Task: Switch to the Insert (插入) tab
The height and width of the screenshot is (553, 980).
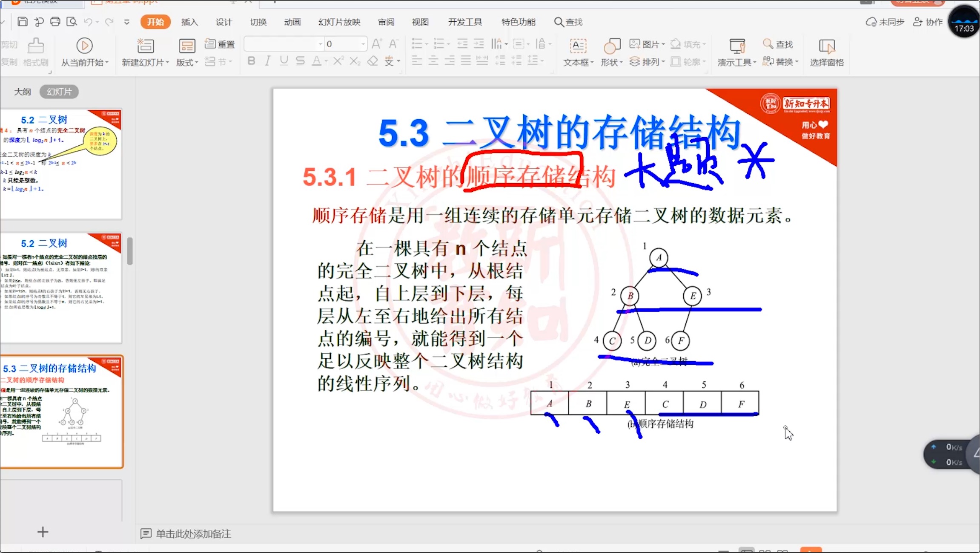Action: [189, 22]
